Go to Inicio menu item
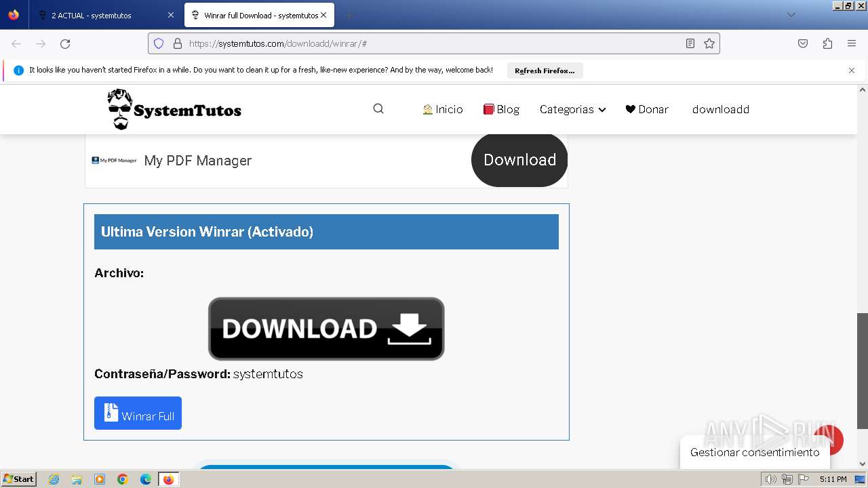 [x=442, y=109]
